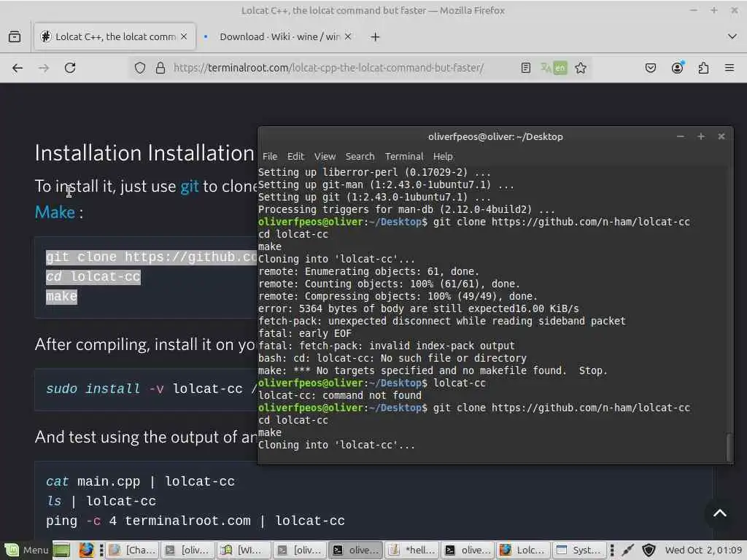Switch to the Lolcat C++ tab

pos(115,36)
